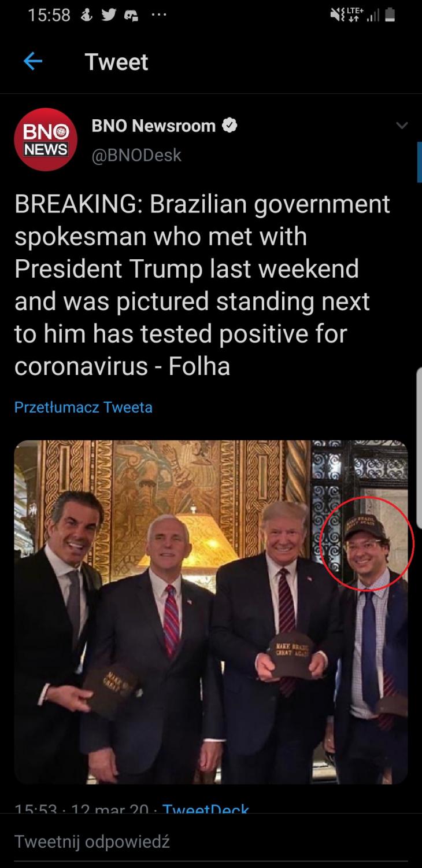The height and width of the screenshot is (868, 422).
Task: Tap the battery indicator in status bar
Action: tap(390, 16)
